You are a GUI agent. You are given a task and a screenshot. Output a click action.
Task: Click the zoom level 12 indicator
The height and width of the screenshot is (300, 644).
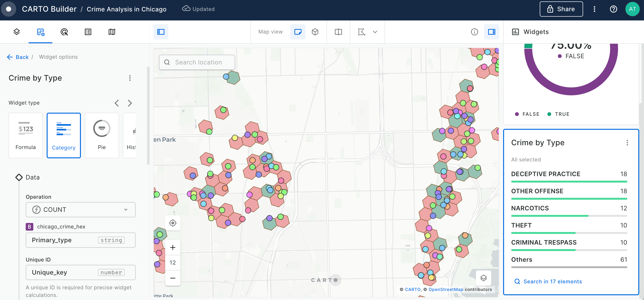click(x=173, y=262)
